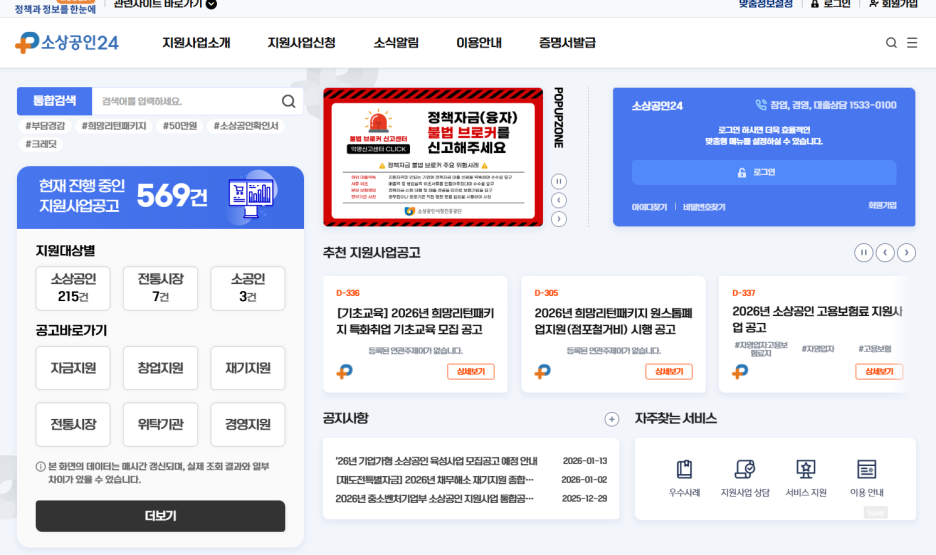This screenshot has height=555, width=936.
Task: Select the #50만원 hashtag
Action: (x=180, y=126)
